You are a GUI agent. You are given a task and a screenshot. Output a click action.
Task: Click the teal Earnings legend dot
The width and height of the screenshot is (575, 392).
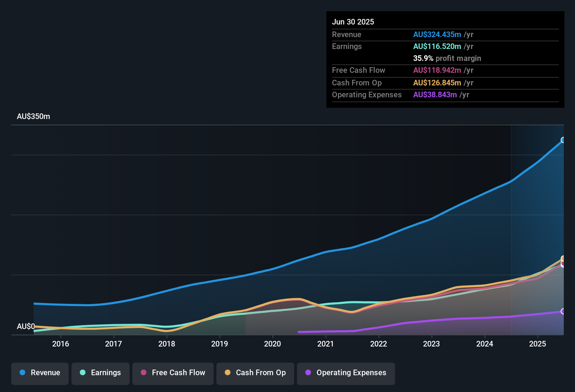[83, 373]
